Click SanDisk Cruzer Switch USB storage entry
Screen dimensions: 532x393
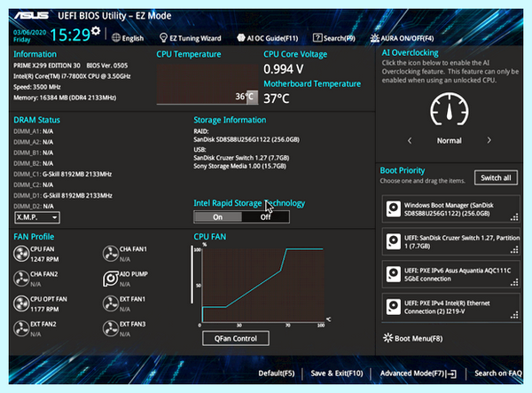point(241,158)
